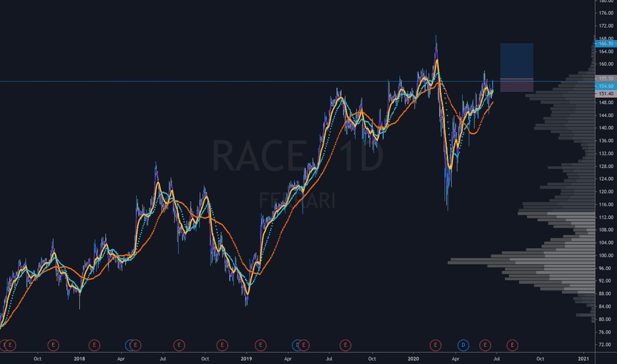Open the earnings marker right after Apr 2018
Screen dimensions: 617x364
pos(135,345)
